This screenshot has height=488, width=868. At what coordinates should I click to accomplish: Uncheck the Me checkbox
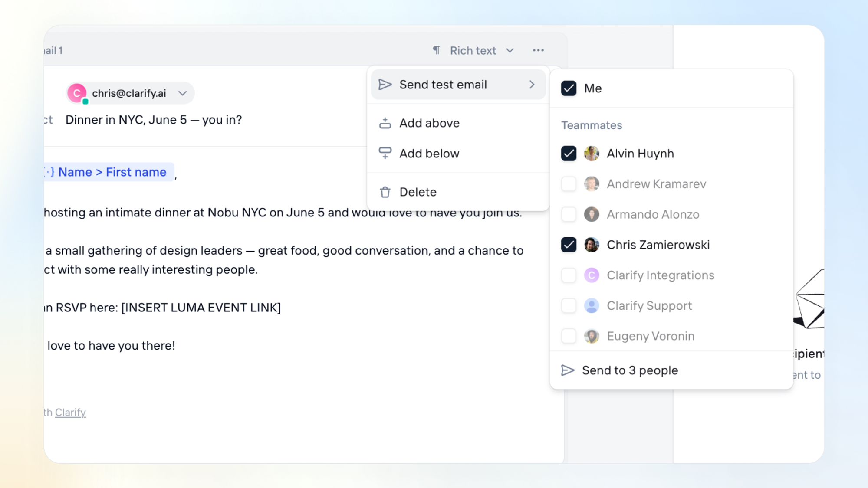click(569, 88)
